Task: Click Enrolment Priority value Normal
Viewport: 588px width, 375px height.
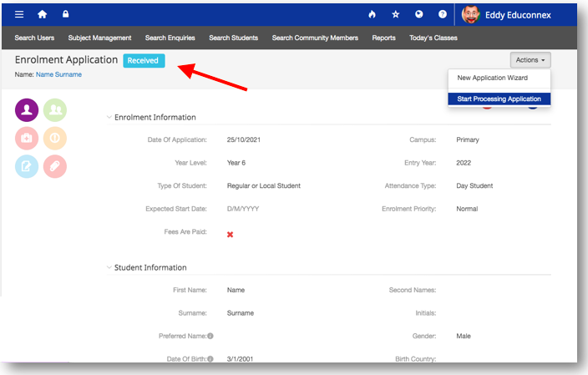Action: (x=467, y=209)
